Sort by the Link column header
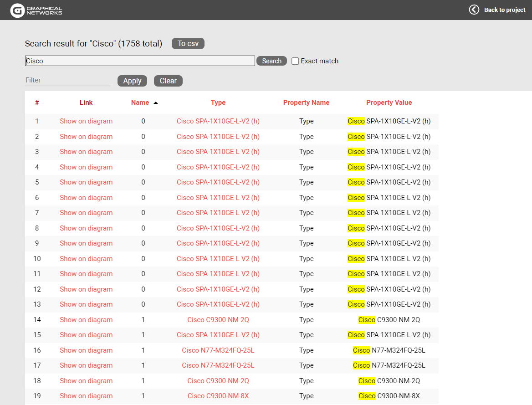The width and height of the screenshot is (532, 405). (x=86, y=103)
